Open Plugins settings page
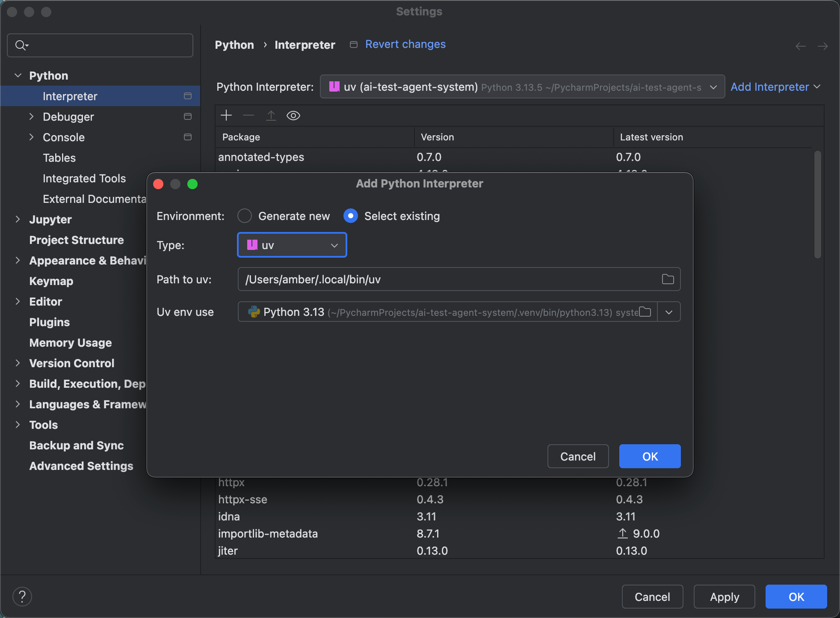Image resolution: width=840 pixels, height=618 pixels. [x=50, y=322]
